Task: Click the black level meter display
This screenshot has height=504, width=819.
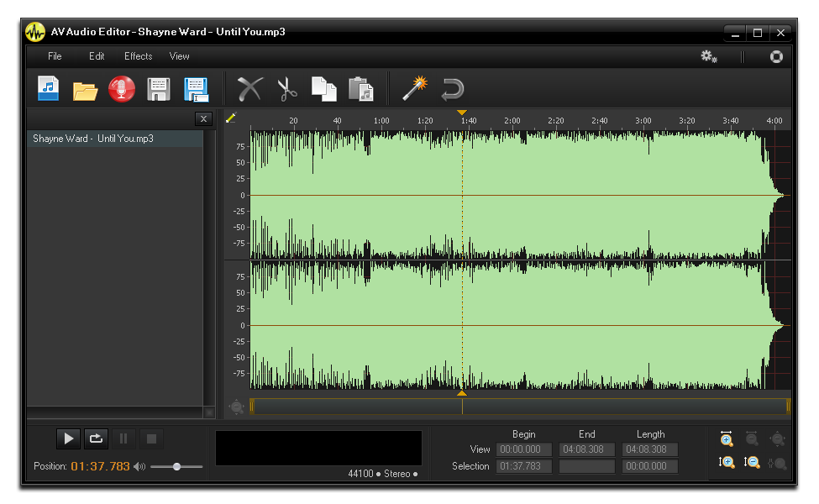Action: [318, 448]
